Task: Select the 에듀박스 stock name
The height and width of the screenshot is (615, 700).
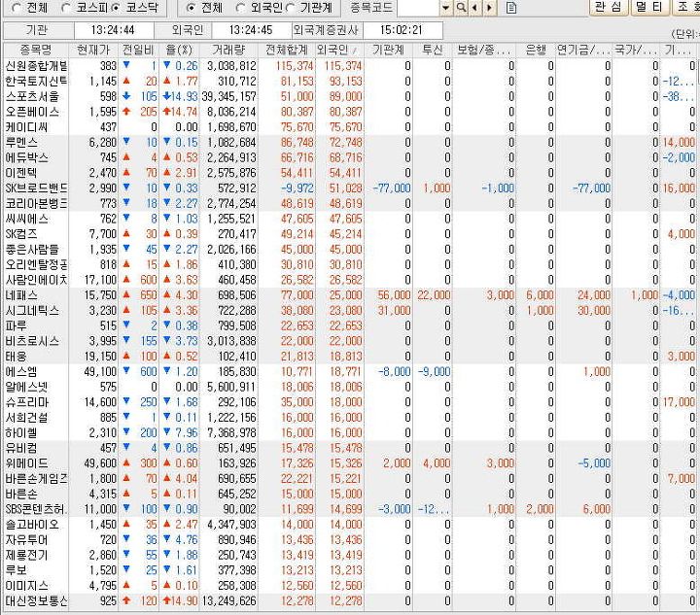Action: 26,157
